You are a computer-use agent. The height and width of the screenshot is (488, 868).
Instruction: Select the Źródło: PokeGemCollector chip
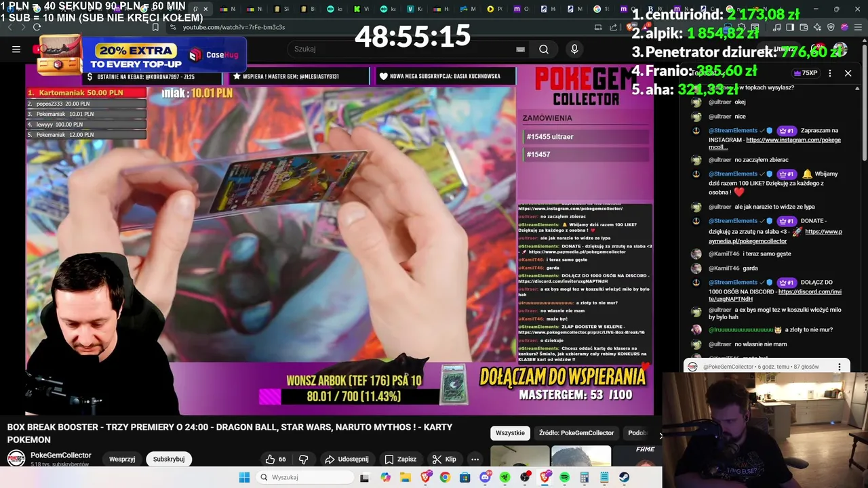coord(576,432)
